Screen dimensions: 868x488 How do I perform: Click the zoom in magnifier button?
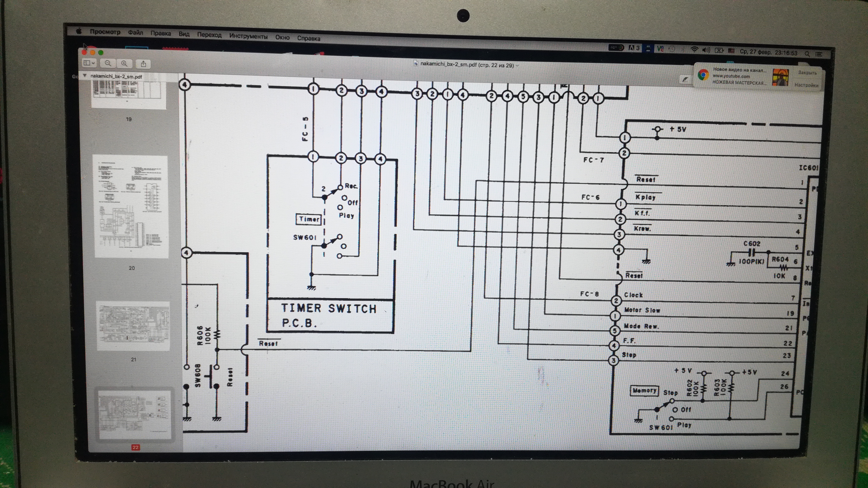124,64
